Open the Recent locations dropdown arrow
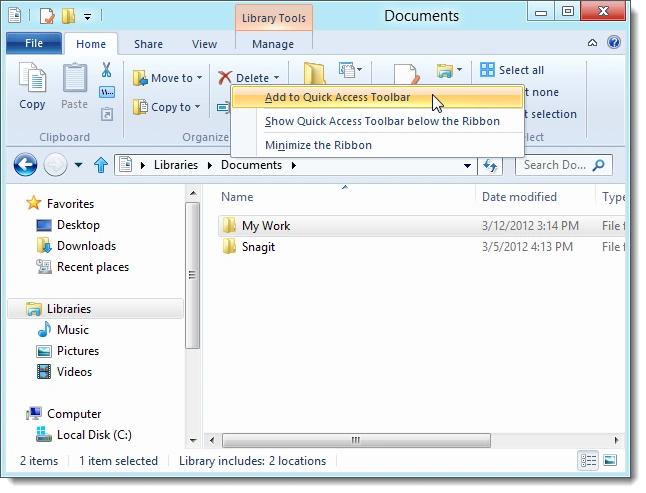The width and height of the screenshot is (646, 493). pyautogui.click(x=78, y=165)
